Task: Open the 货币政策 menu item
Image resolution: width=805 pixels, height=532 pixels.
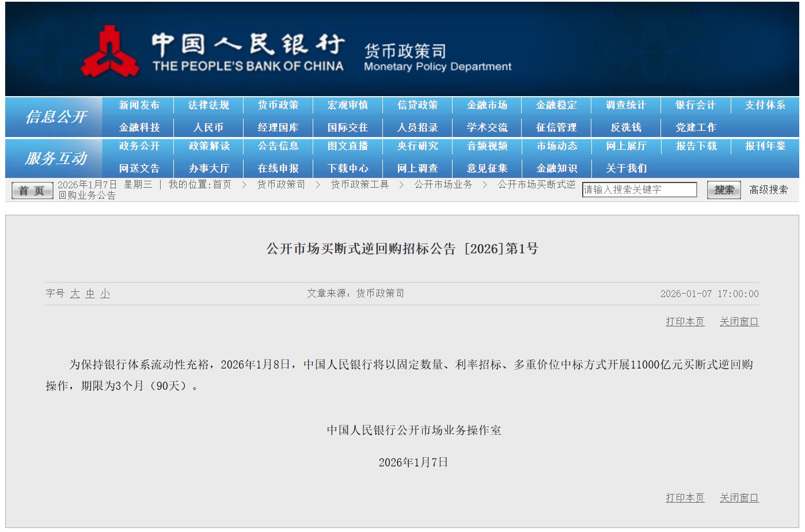Action: tap(278, 105)
